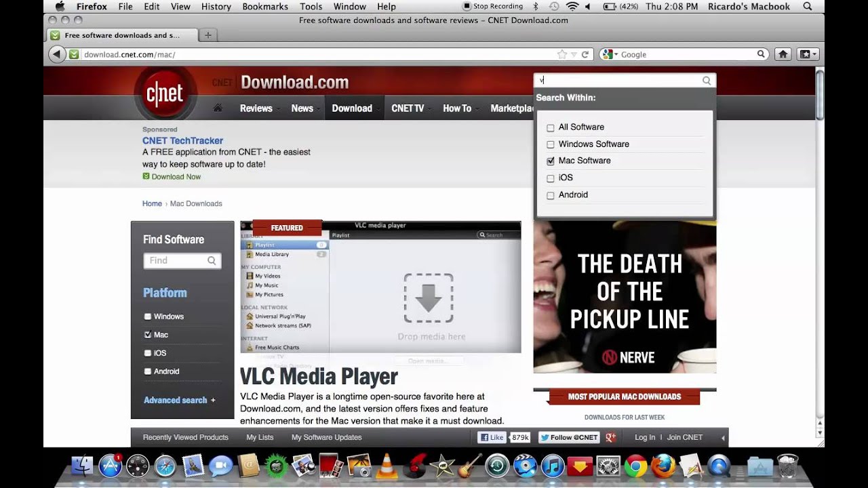
Task: Open Bookmarks menu in menu bar
Action: pyautogui.click(x=265, y=6)
